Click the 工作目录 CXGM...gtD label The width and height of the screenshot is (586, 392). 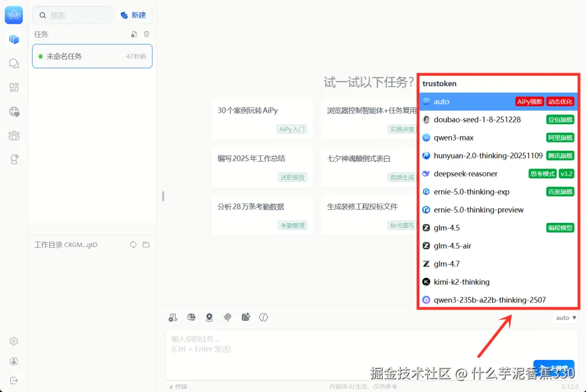[x=66, y=245]
